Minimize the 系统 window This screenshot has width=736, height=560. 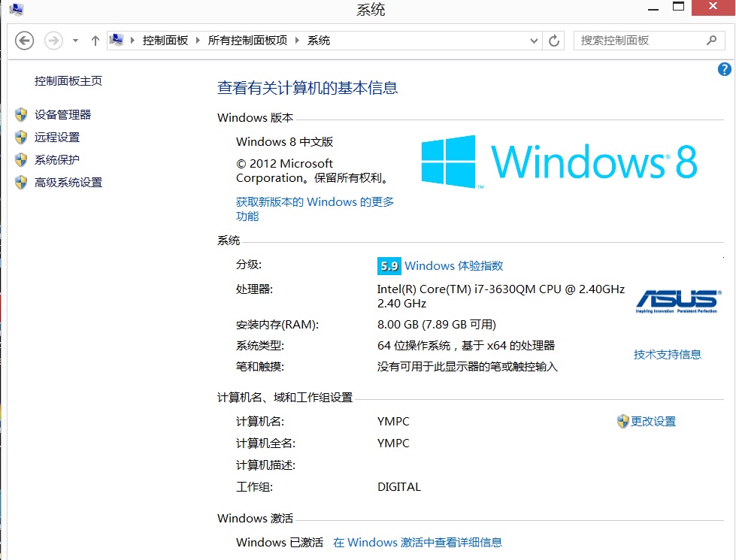coord(653,8)
